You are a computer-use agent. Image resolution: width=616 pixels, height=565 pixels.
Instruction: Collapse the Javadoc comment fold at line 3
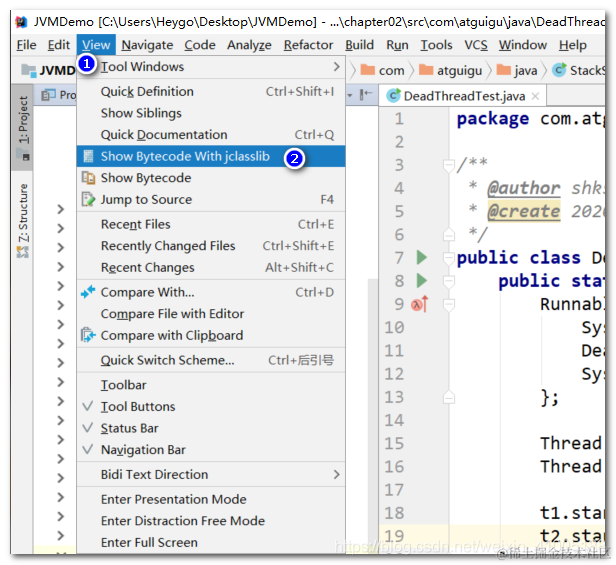(x=448, y=165)
